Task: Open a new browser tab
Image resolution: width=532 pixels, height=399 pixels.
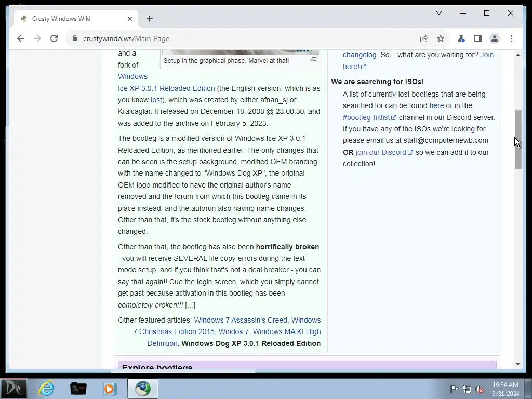Action: [150, 19]
